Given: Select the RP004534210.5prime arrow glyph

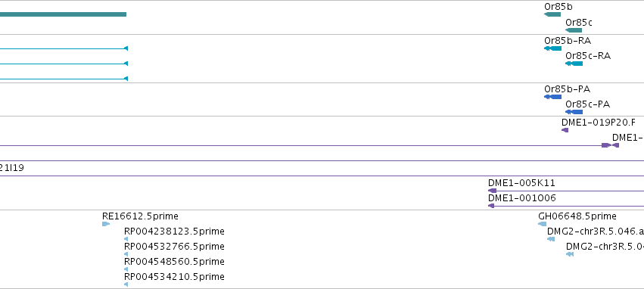Looking at the screenshot, I should pos(126,284).
